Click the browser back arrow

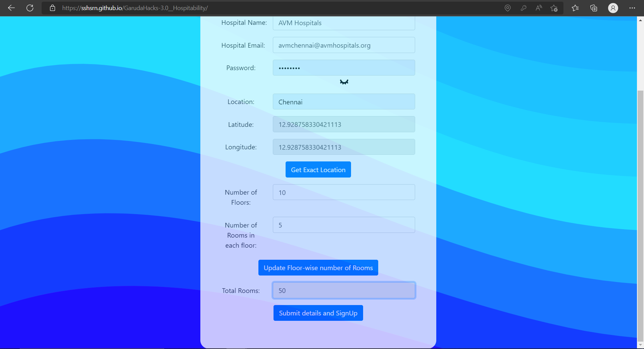click(x=11, y=8)
